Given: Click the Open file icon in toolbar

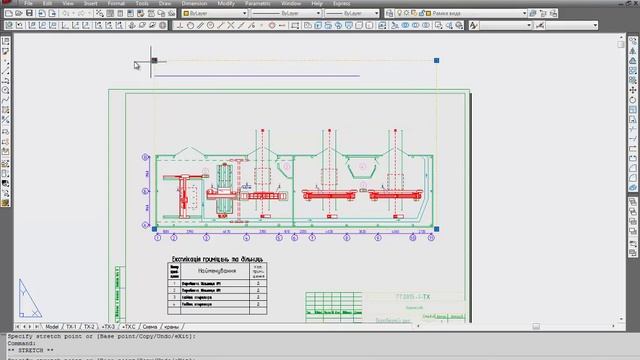Looking at the screenshot, I should (x=19, y=13).
